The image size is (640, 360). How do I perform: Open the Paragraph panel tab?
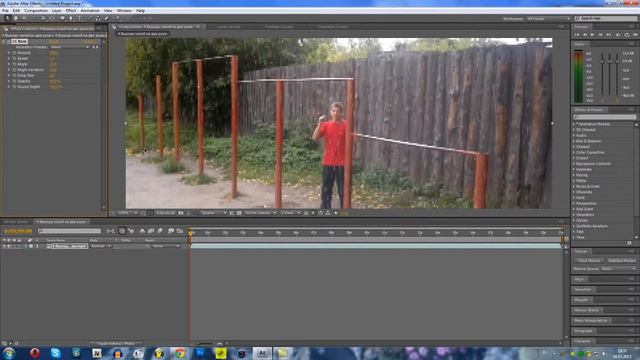point(583,331)
